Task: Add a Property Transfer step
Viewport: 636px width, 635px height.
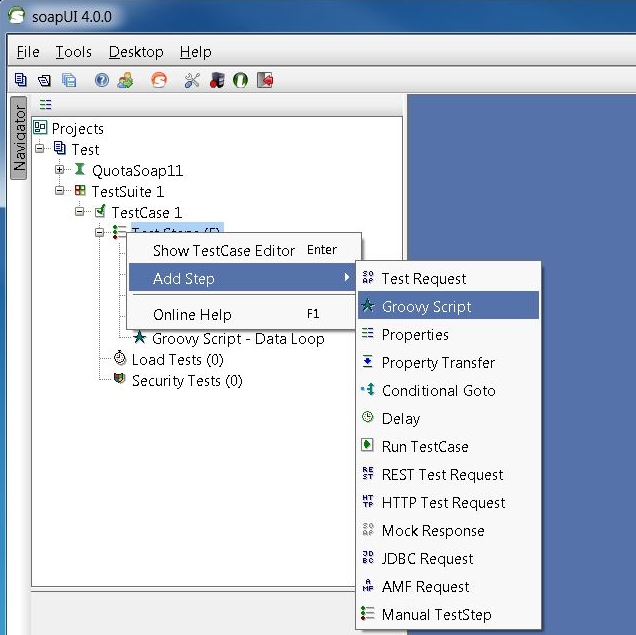Action: (448, 362)
